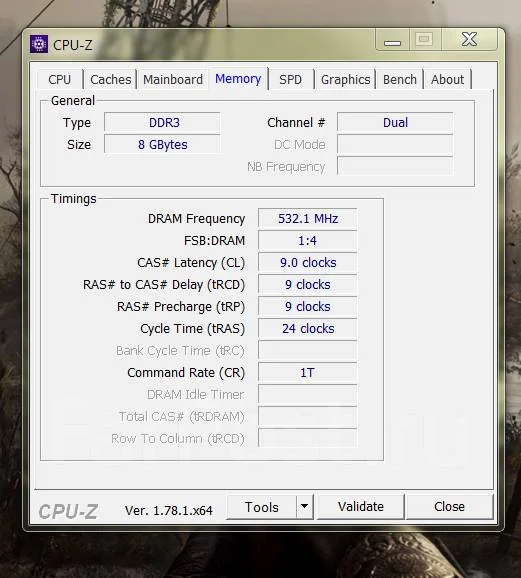The height and width of the screenshot is (578, 521).
Task: Select the DDR3 memory type value
Action: [162, 123]
